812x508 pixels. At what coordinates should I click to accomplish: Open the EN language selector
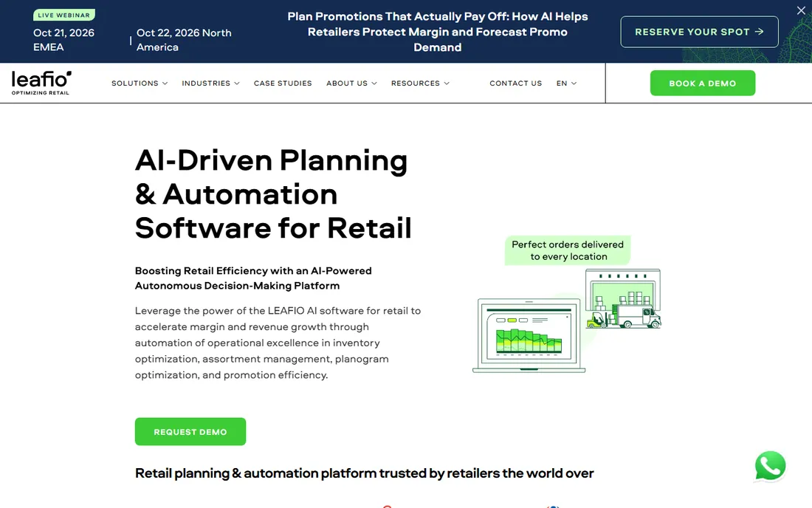tap(566, 83)
